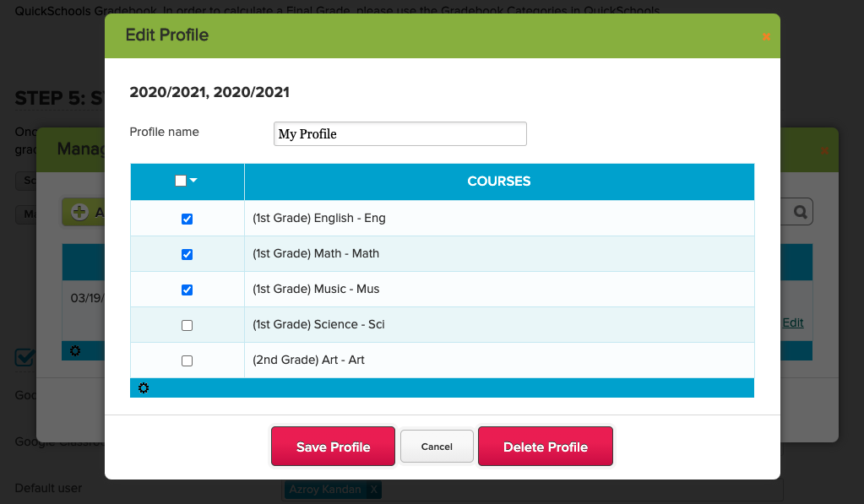Click the search magnifier icon in the background window
The height and width of the screenshot is (504, 864).
[800, 212]
